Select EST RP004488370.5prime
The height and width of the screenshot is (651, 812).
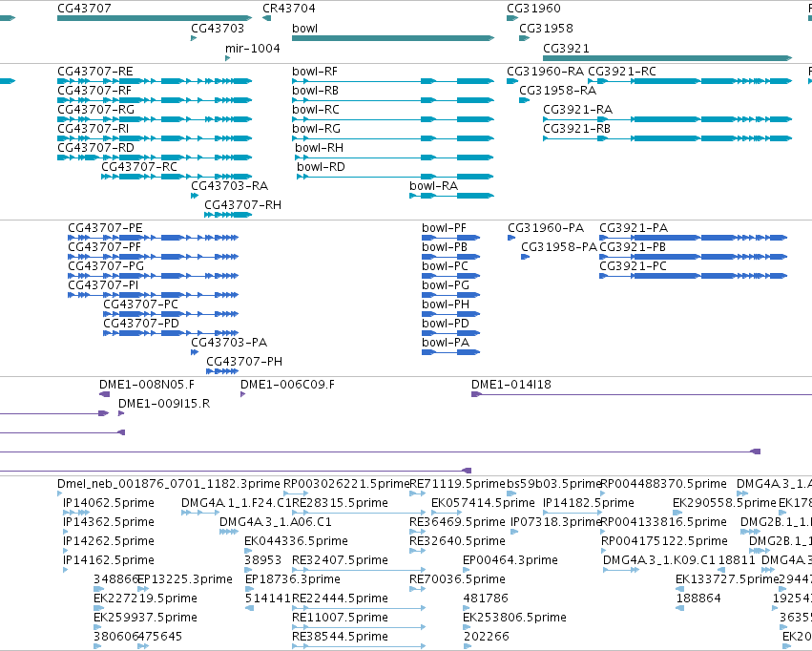603,493
